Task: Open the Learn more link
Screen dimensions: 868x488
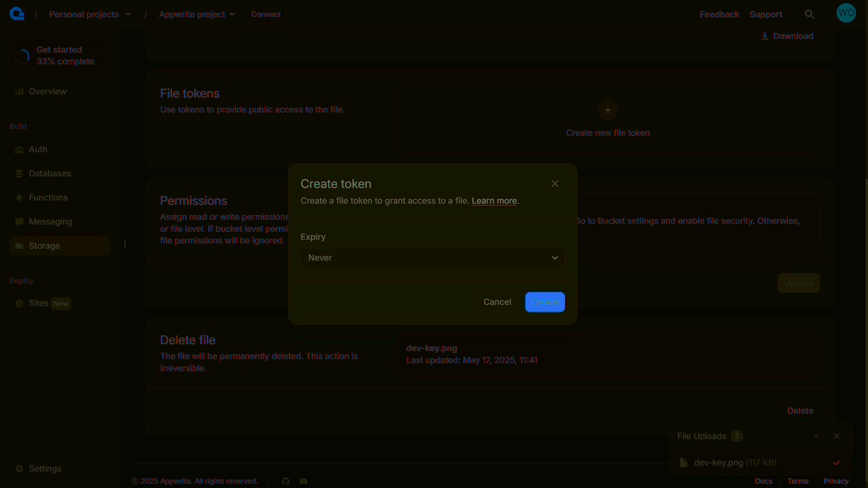Action: coord(494,201)
